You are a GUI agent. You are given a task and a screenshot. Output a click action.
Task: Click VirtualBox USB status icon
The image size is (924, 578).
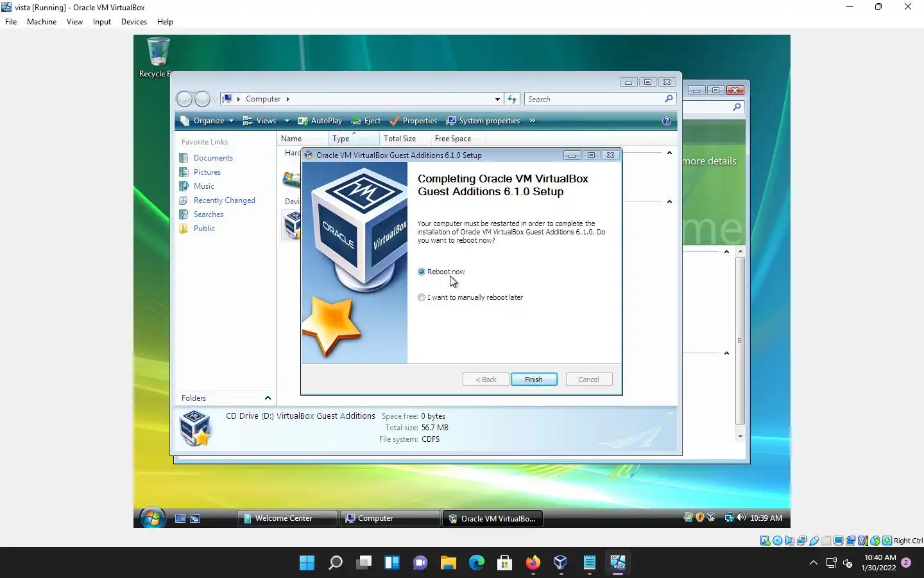814,541
